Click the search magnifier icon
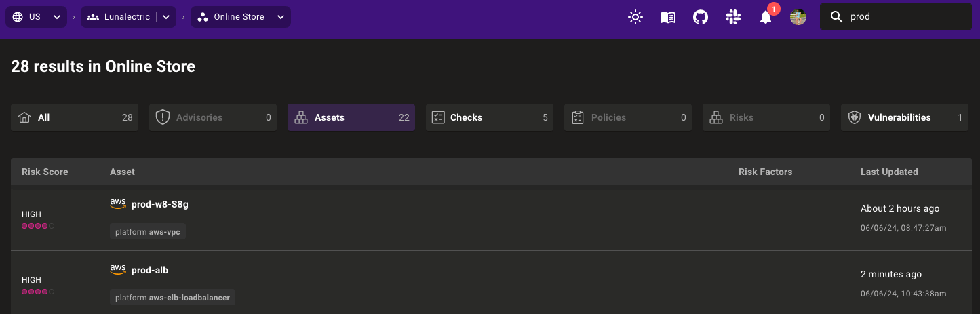This screenshot has width=980, height=314. (837, 17)
